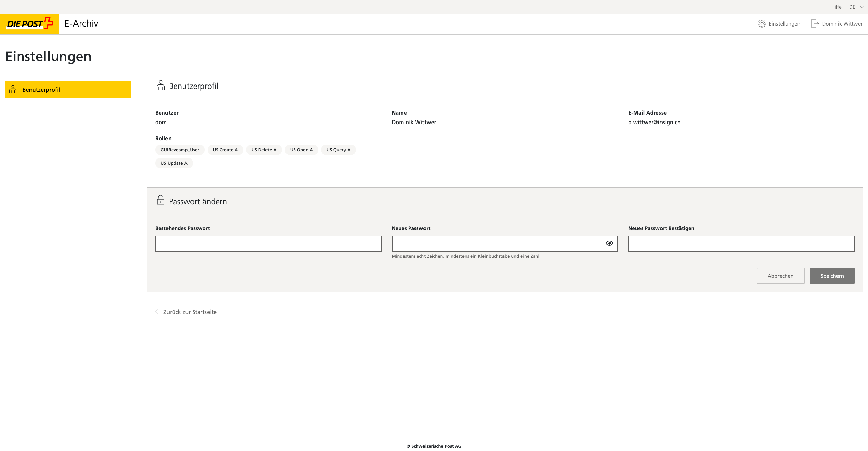This screenshot has width=868, height=451.
Task: Click the US Open A role chip
Action: pos(301,150)
